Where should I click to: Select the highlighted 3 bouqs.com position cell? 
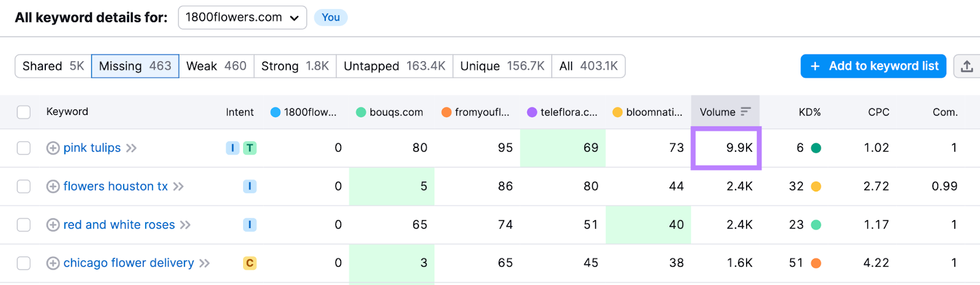(392, 263)
